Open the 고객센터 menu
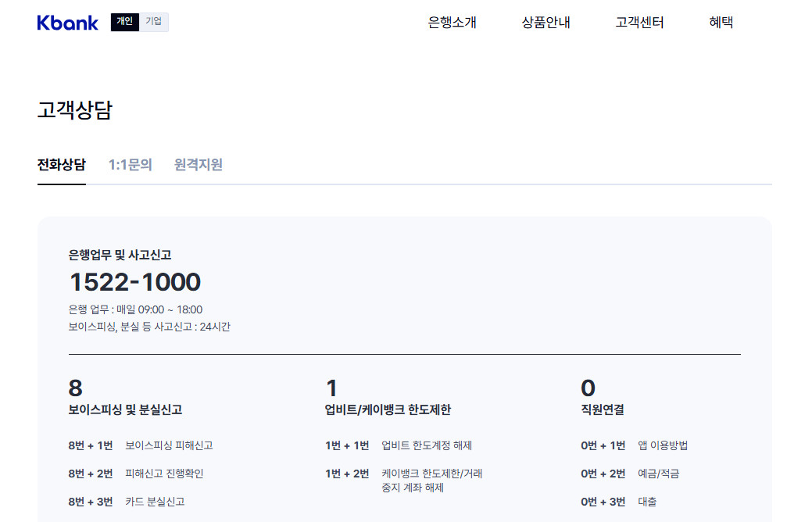 638,23
